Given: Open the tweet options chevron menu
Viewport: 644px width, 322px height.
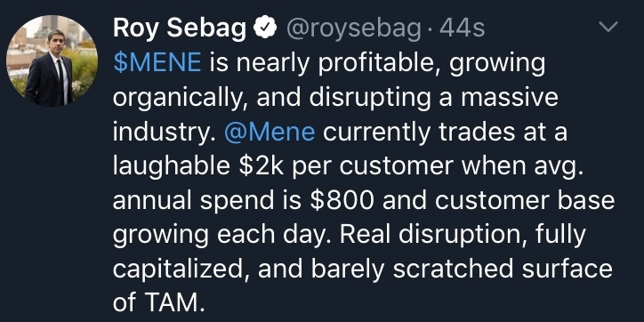Looking at the screenshot, I should (608, 27).
